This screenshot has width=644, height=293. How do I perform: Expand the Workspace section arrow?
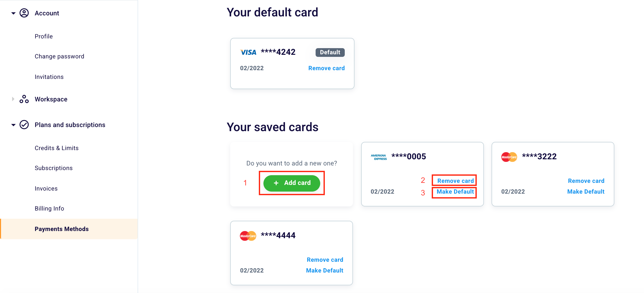[13, 99]
